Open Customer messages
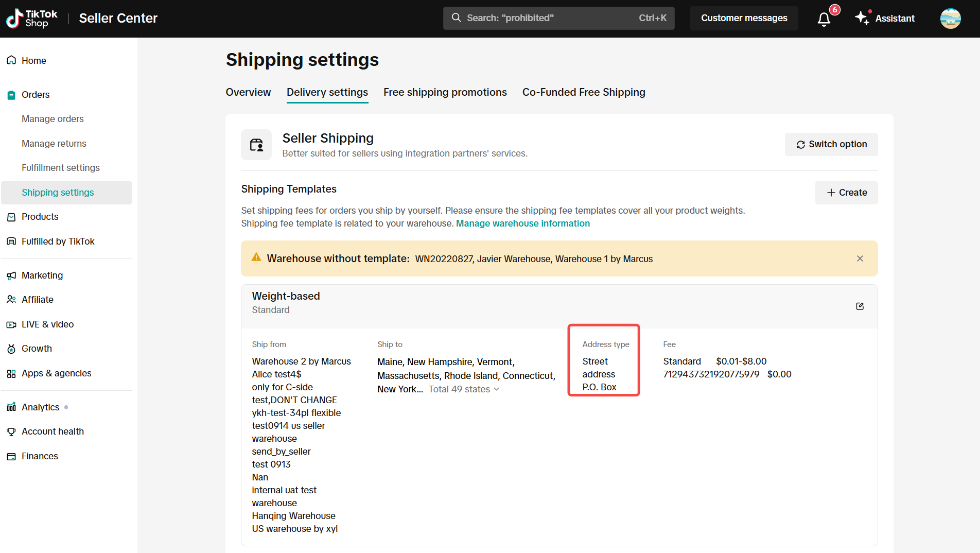 tap(744, 18)
